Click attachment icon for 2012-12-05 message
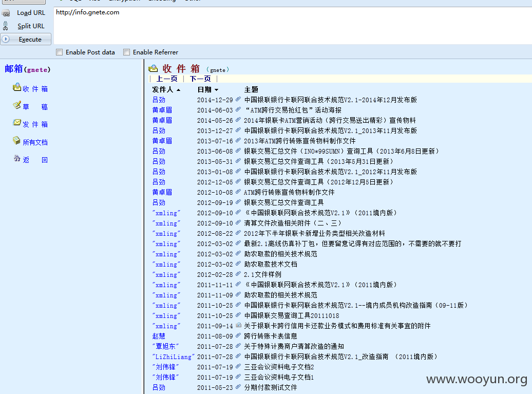Viewport: 532px width, 394px height. [x=238, y=181]
